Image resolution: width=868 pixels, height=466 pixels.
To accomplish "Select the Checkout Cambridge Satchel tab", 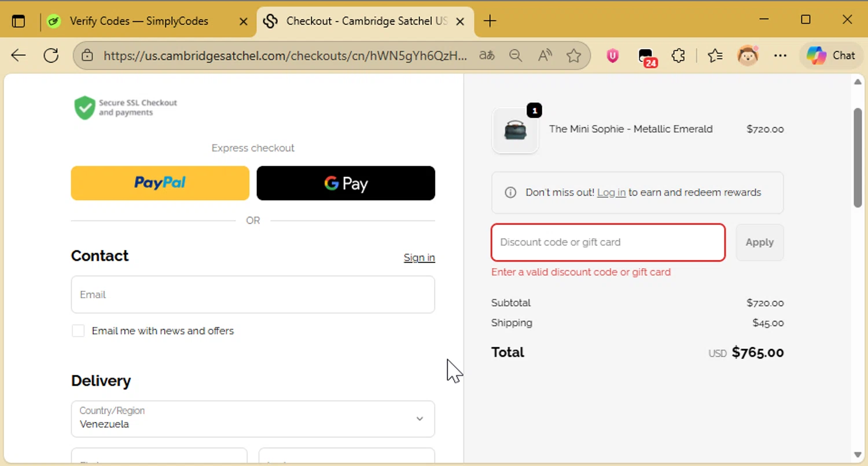I will [366, 21].
